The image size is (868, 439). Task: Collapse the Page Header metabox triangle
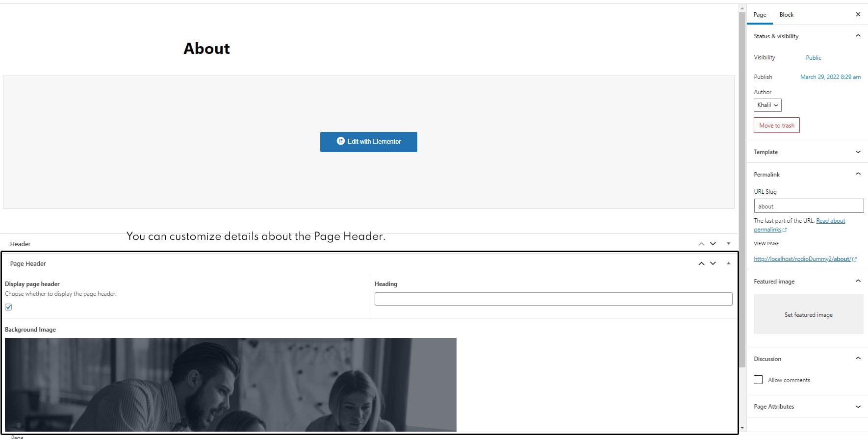tap(729, 263)
